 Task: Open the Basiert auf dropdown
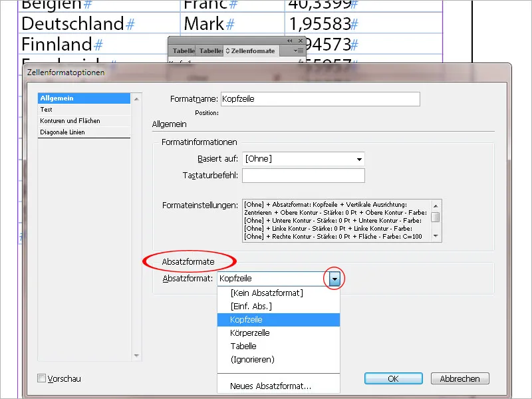[x=358, y=159]
